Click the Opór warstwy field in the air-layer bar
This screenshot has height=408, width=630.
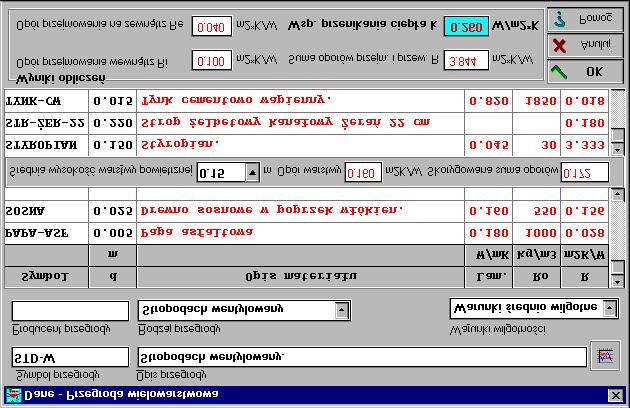click(x=363, y=173)
